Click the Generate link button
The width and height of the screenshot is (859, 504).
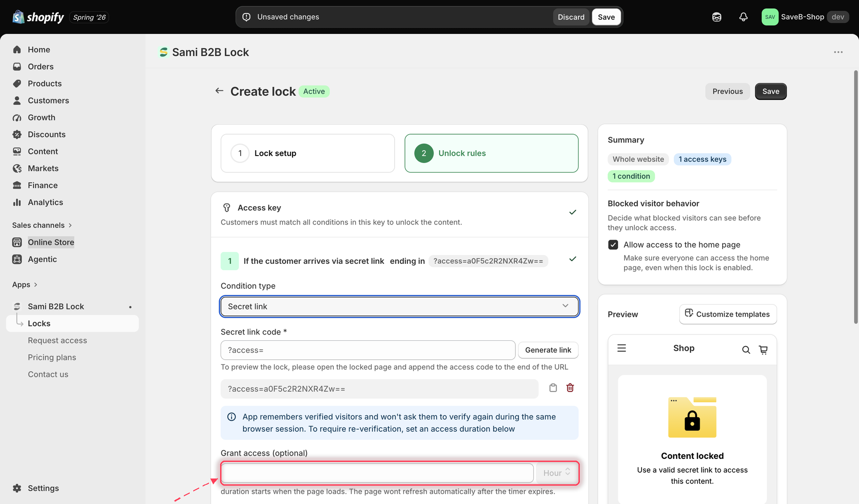pos(548,350)
